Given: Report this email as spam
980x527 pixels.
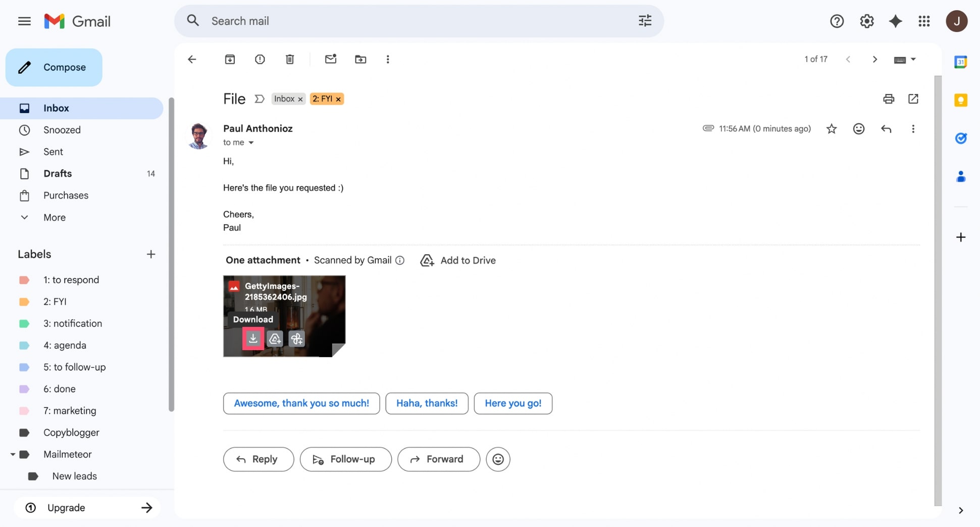Looking at the screenshot, I should click(x=260, y=59).
